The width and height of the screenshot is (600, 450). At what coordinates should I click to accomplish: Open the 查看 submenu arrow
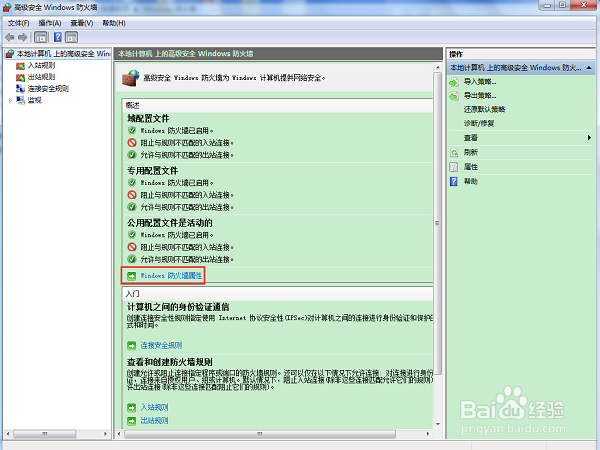click(589, 138)
